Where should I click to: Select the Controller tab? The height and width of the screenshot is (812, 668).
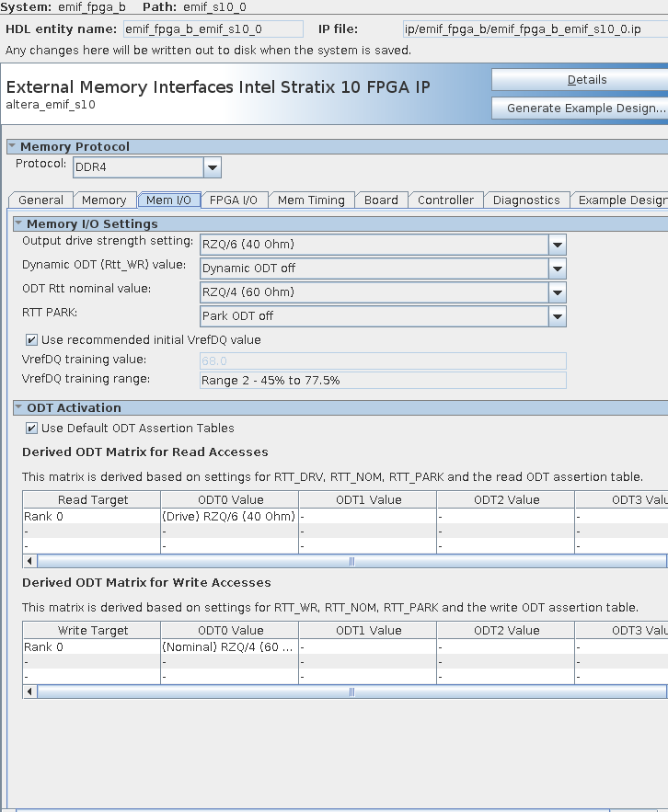(445, 200)
